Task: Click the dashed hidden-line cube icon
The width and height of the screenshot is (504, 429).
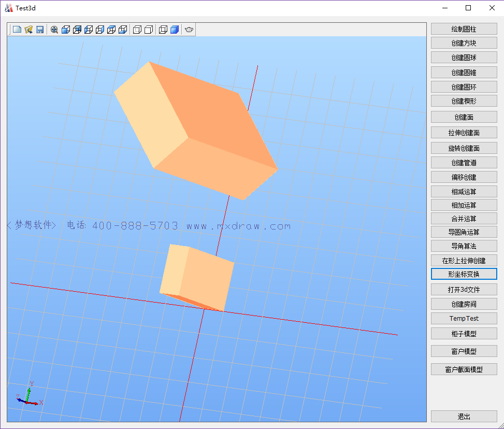Action: click(x=137, y=30)
